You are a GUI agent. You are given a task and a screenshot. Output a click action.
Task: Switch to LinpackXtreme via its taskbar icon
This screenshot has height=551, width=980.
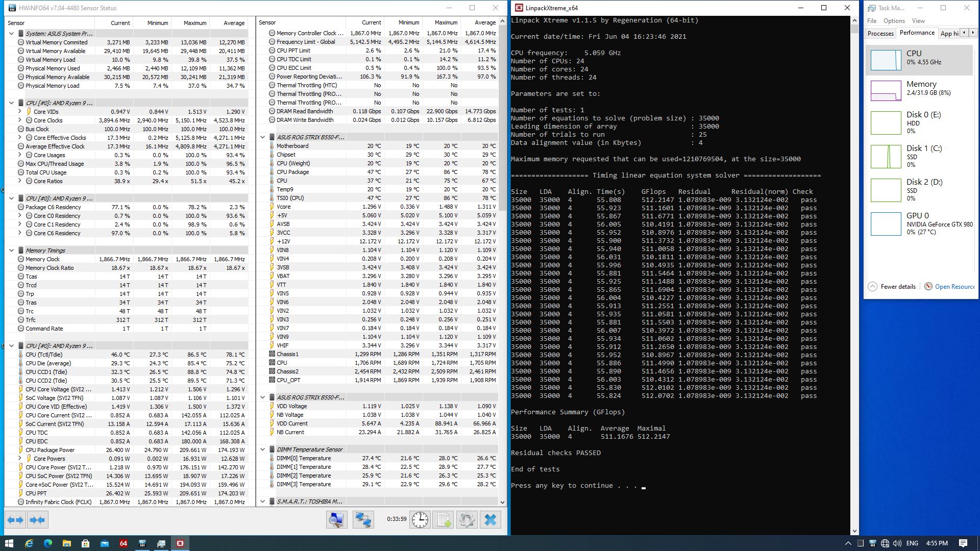coord(180,543)
